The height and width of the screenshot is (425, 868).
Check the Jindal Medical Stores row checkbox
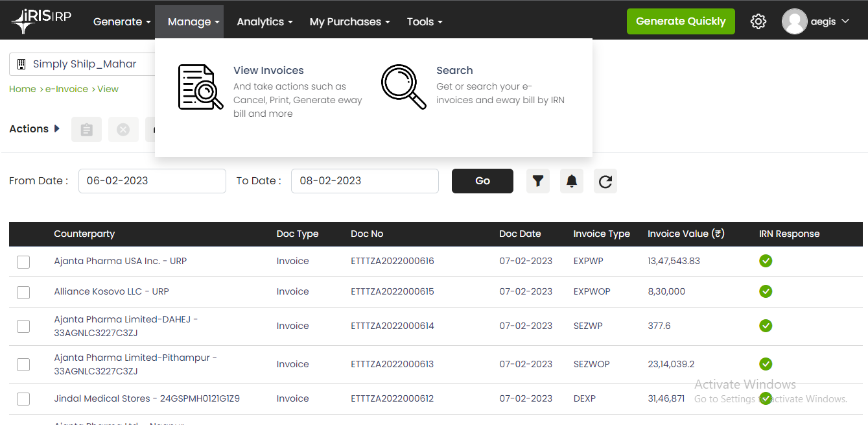point(23,399)
